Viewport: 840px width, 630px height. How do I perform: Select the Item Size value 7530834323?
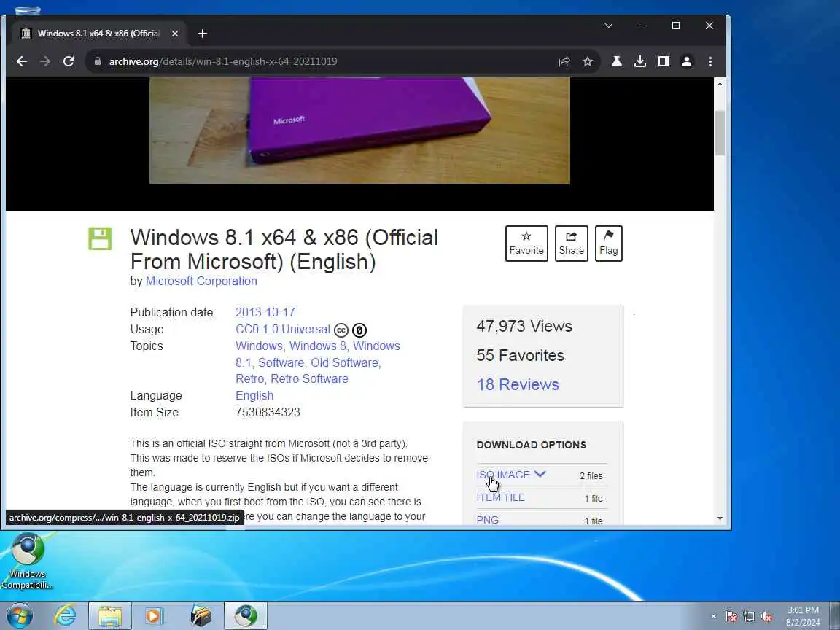tap(268, 413)
